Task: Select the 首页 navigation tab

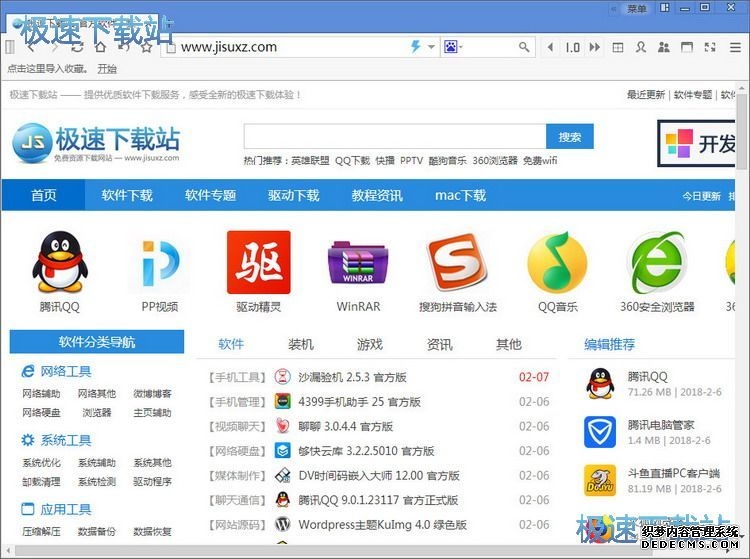Action: coord(44,195)
